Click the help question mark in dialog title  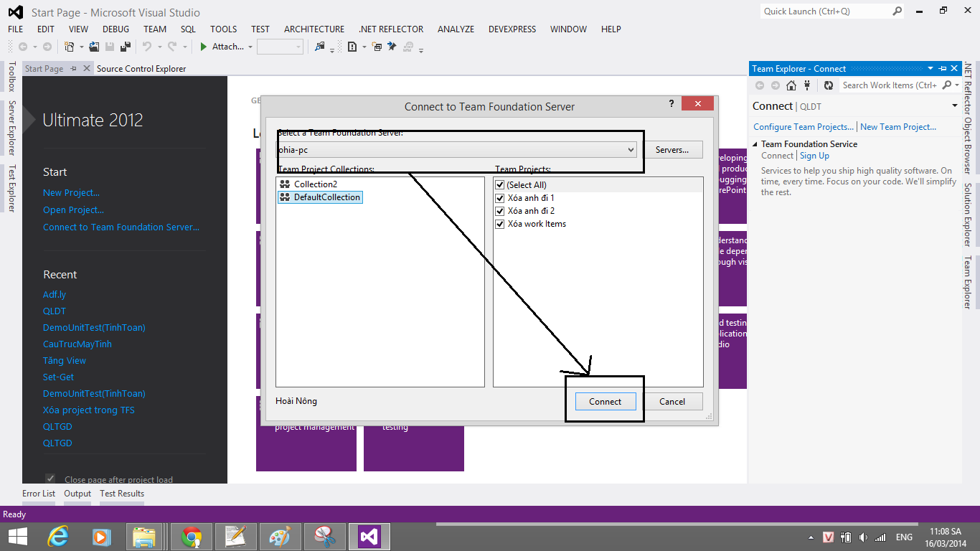click(672, 103)
